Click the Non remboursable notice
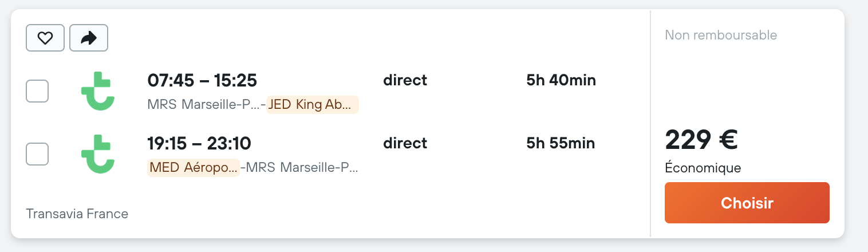 (721, 35)
